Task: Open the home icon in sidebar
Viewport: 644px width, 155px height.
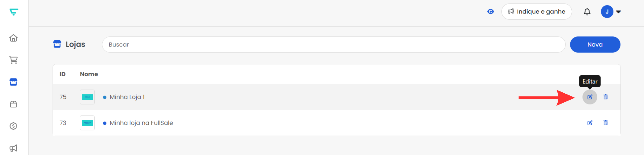Action: click(13, 38)
